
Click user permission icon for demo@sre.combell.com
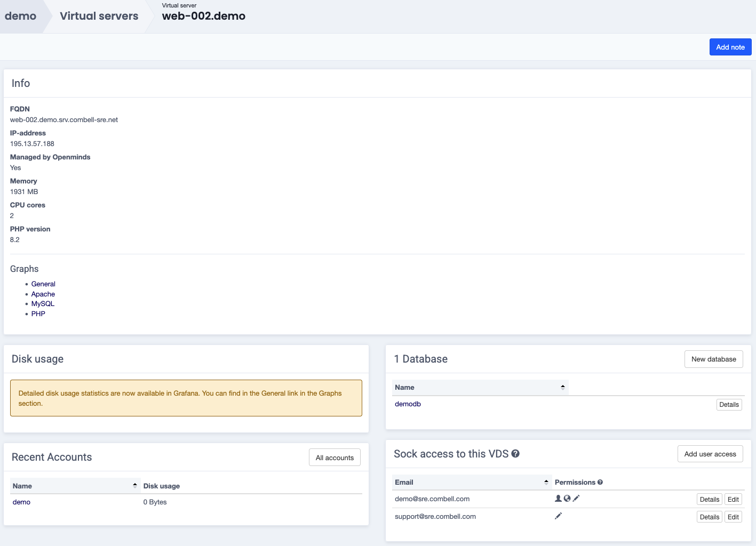tap(558, 499)
